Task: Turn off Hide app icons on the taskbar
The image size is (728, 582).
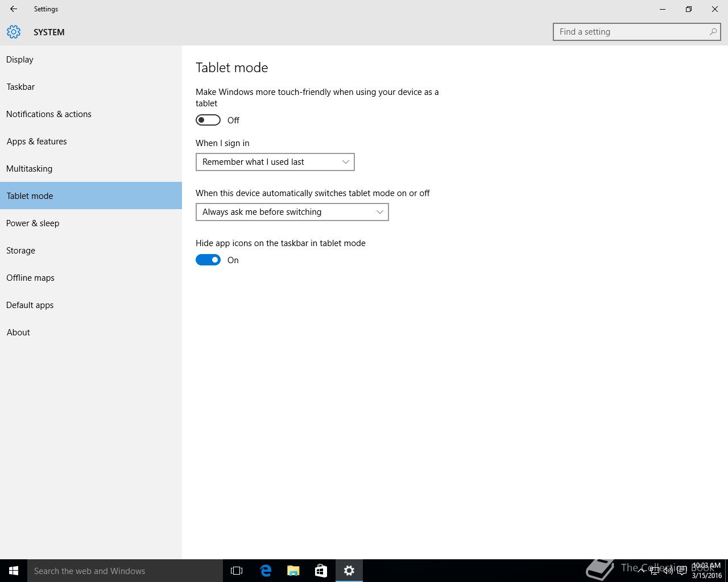Action: click(208, 260)
